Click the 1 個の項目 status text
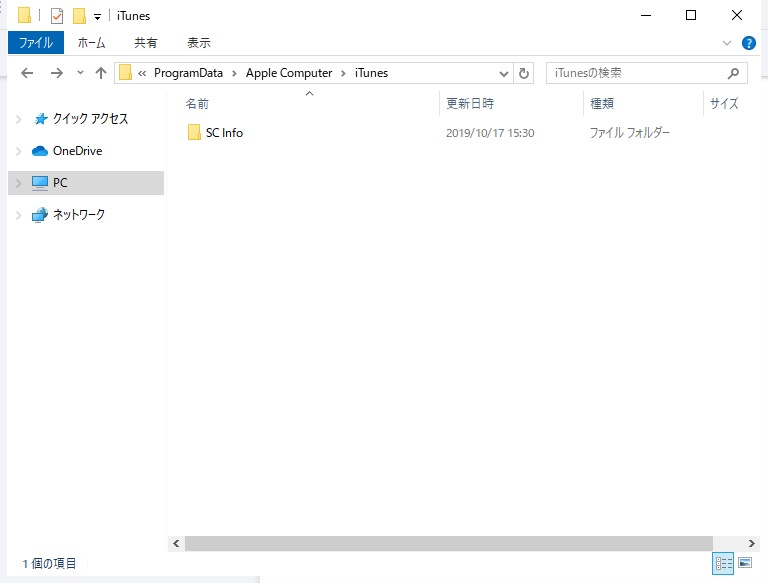Screen dimensions: 768x583 pos(49,564)
